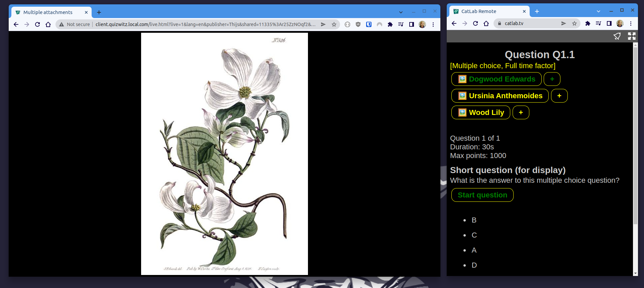Click answer option 'D' in the list

point(474,265)
